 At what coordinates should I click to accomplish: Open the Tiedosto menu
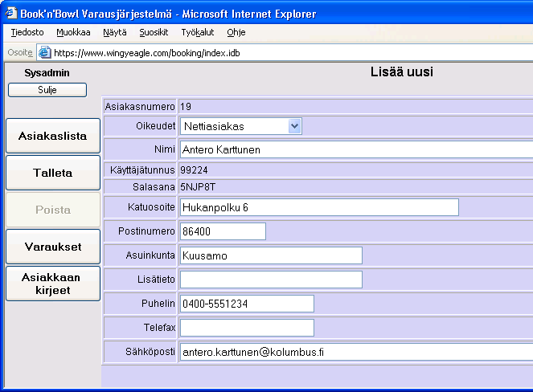pyautogui.click(x=27, y=33)
